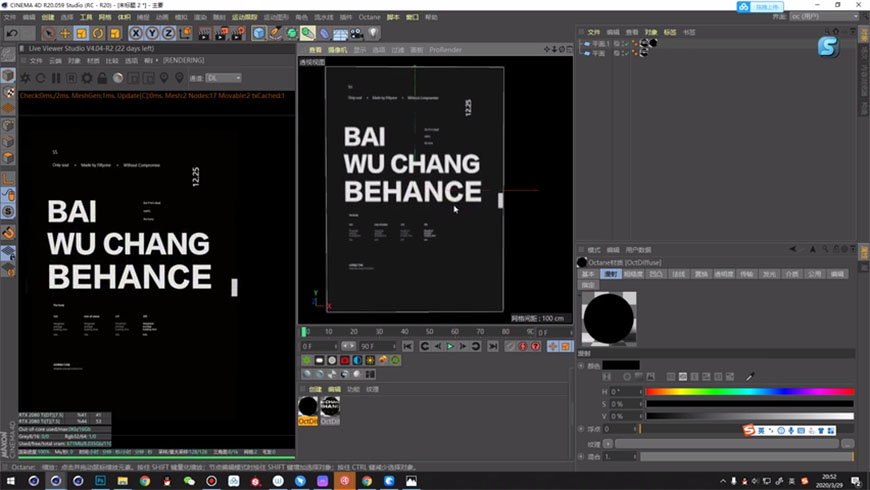Add a Cube primitive object

259,33
